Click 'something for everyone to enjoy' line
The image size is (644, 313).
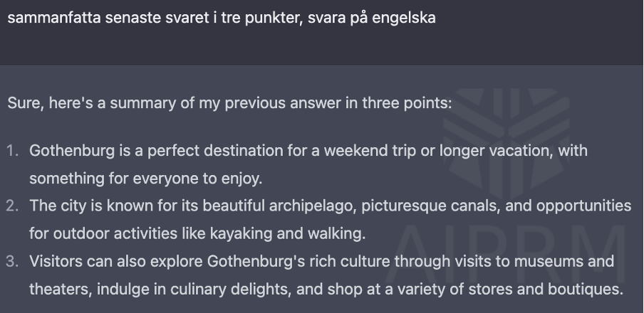(x=146, y=179)
